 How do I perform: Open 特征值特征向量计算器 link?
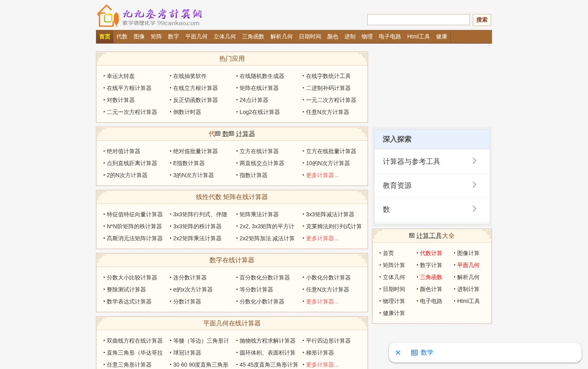(135, 214)
